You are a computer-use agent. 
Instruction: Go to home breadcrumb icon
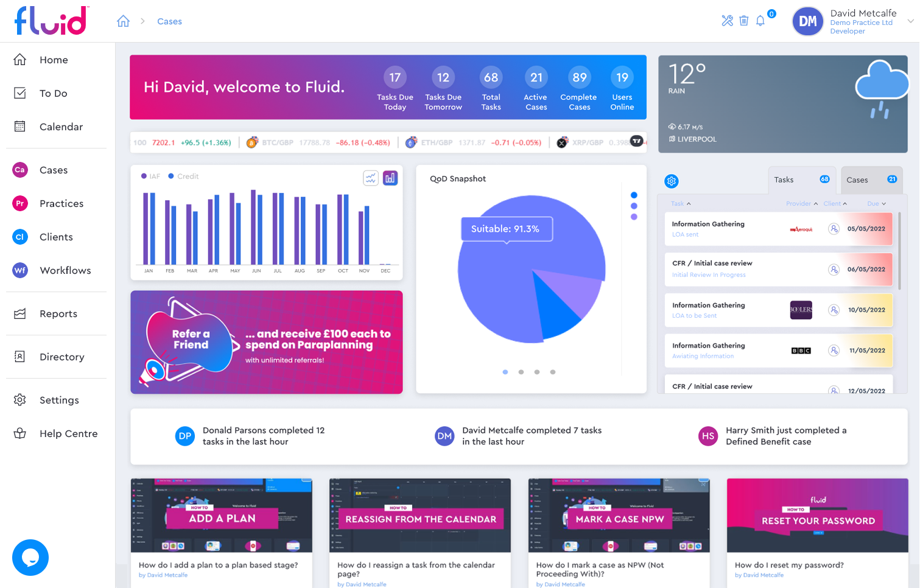(124, 21)
